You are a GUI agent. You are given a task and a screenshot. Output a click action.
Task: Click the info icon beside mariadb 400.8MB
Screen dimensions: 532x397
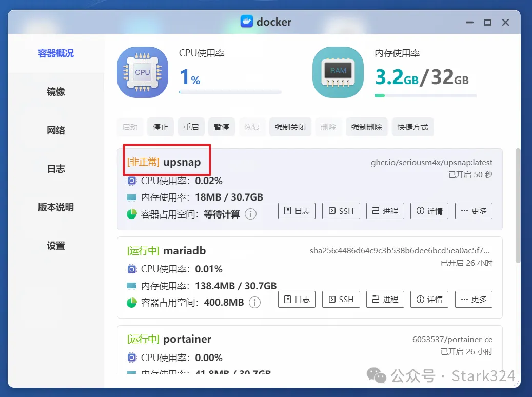pos(255,302)
